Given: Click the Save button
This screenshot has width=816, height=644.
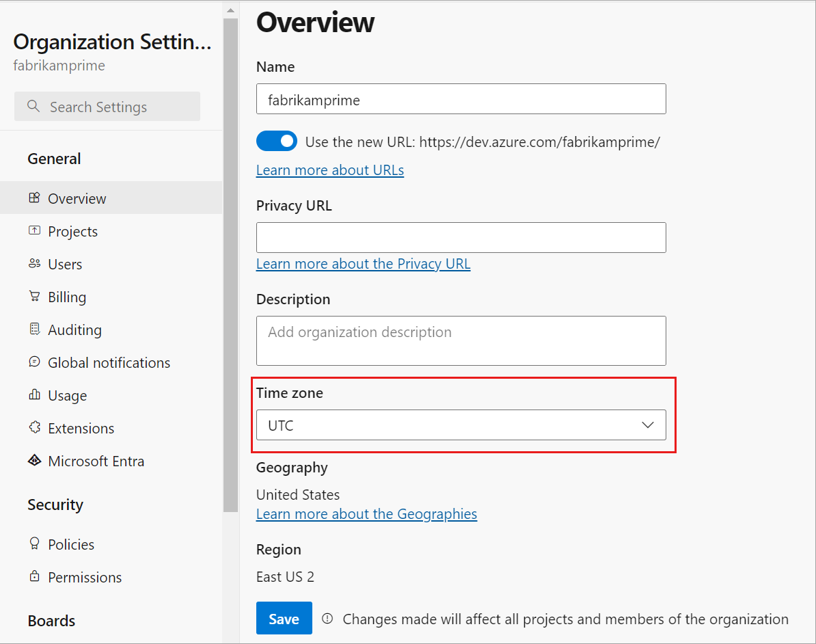Looking at the screenshot, I should [284, 618].
